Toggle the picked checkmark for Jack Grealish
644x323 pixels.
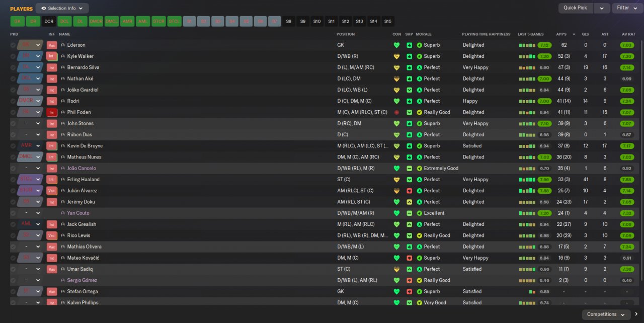coord(13,224)
